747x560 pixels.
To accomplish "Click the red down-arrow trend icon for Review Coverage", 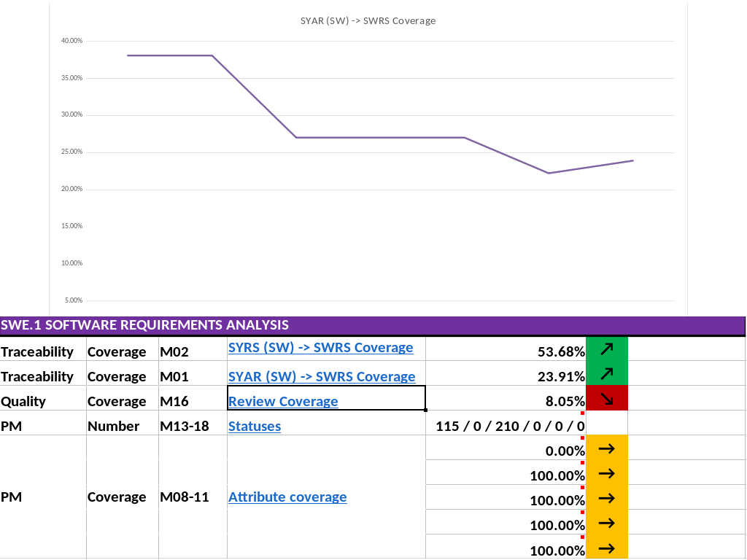I will click(606, 398).
